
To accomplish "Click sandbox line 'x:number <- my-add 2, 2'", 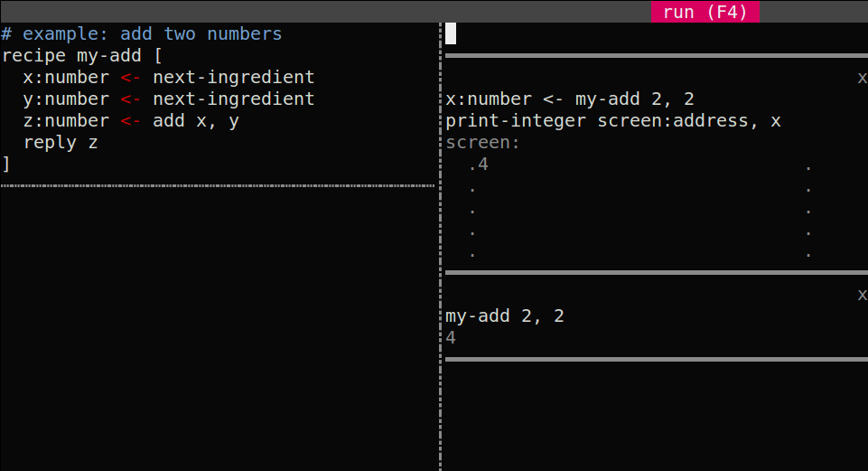I will point(570,99).
